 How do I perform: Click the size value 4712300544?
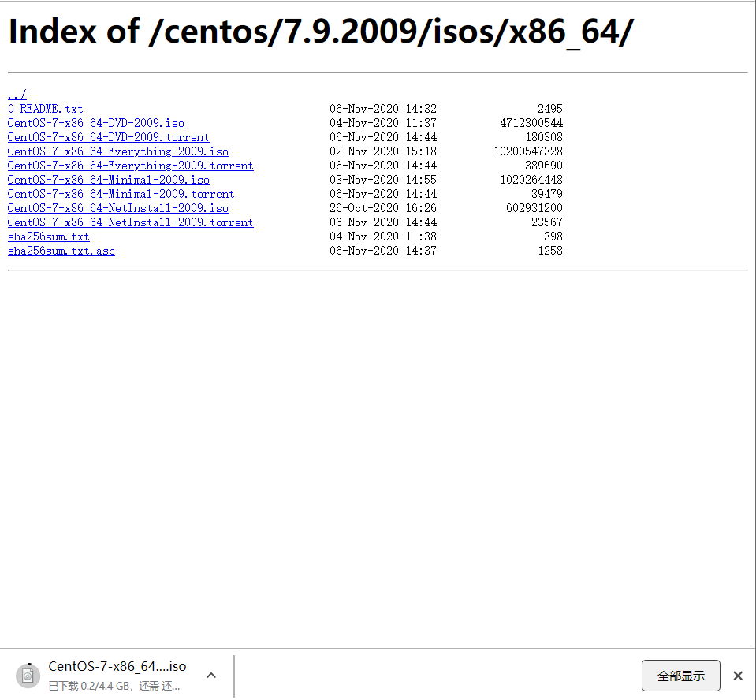[531, 123]
